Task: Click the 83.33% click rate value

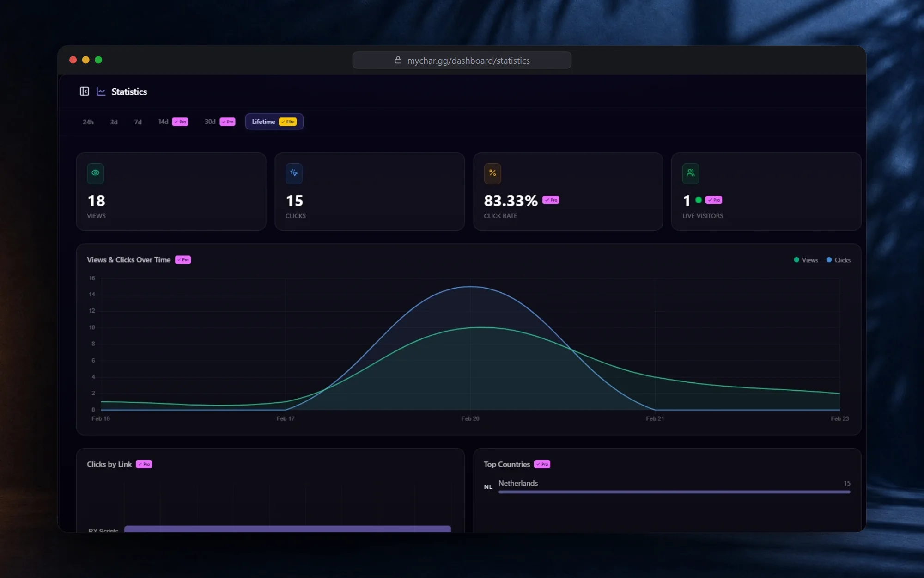Action: click(x=511, y=201)
